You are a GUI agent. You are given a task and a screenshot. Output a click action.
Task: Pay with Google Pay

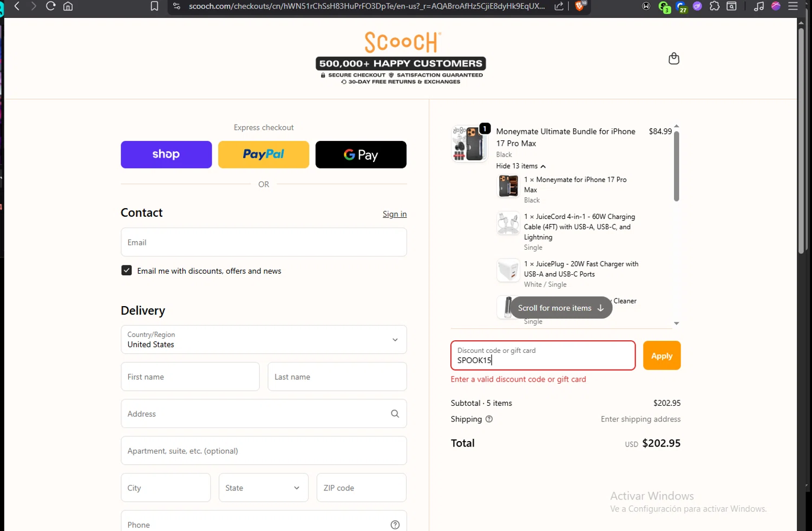tap(361, 154)
